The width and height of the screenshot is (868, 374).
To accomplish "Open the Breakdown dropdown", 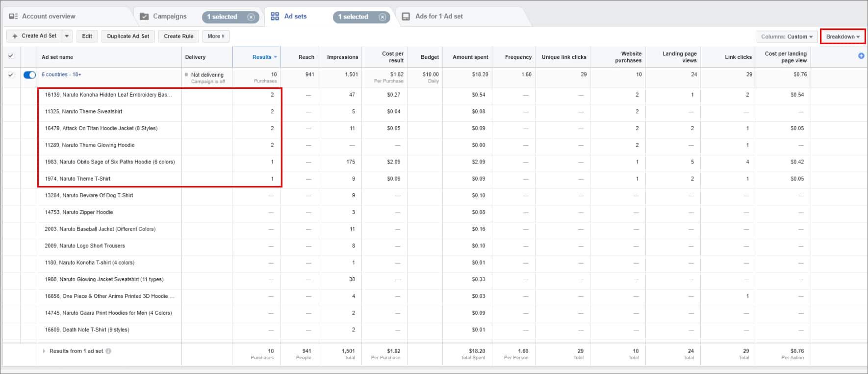I will click(842, 36).
